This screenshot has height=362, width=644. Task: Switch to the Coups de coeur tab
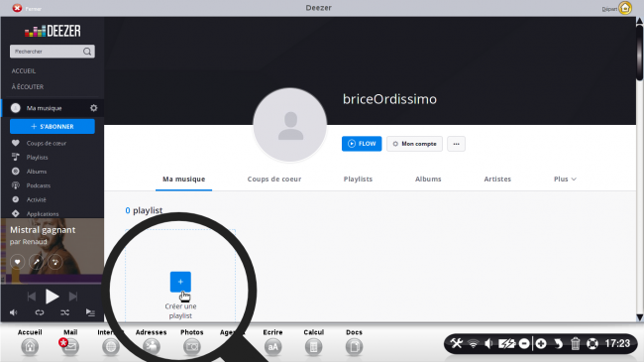274,179
